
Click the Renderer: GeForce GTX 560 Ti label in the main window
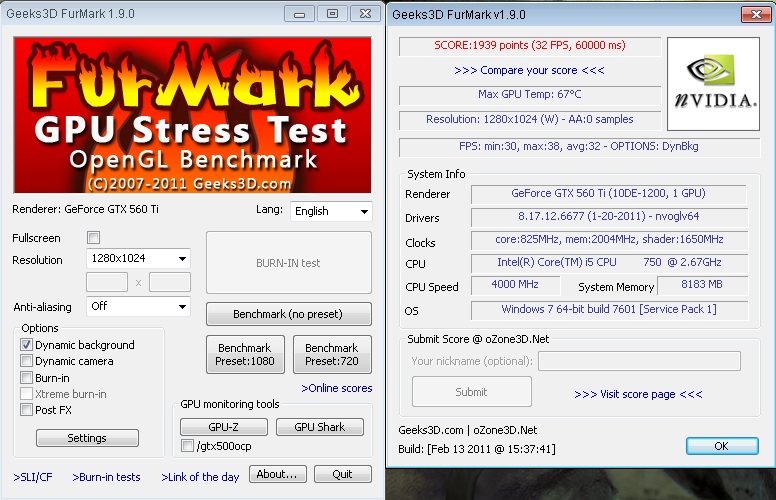[x=85, y=209]
